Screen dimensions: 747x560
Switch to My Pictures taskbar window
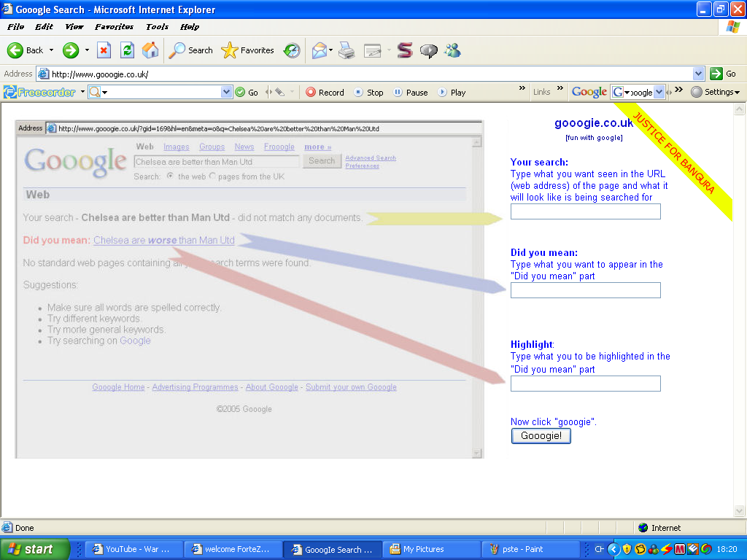tap(431, 549)
